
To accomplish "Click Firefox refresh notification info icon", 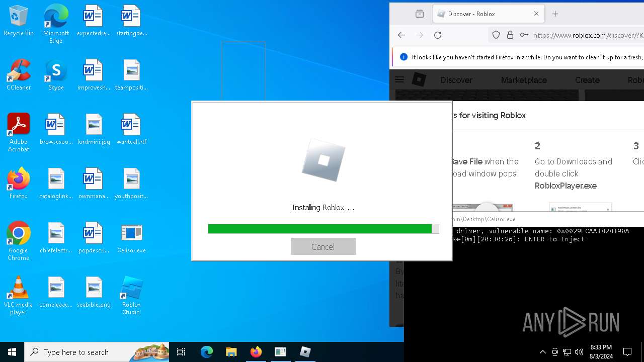I will (x=404, y=57).
